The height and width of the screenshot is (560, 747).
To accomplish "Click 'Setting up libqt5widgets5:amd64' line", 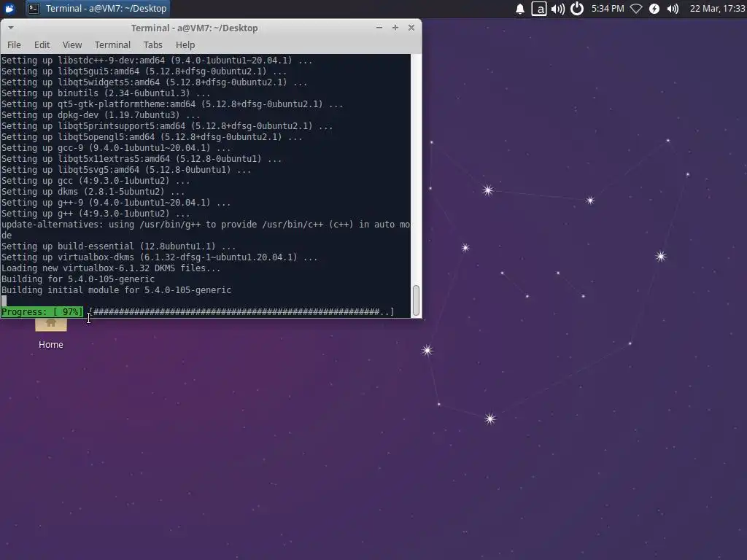I will [x=154, y=82].
